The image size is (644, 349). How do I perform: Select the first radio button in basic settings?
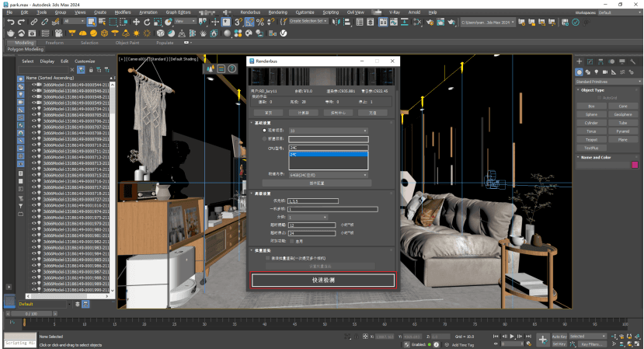tap(264, 131)
